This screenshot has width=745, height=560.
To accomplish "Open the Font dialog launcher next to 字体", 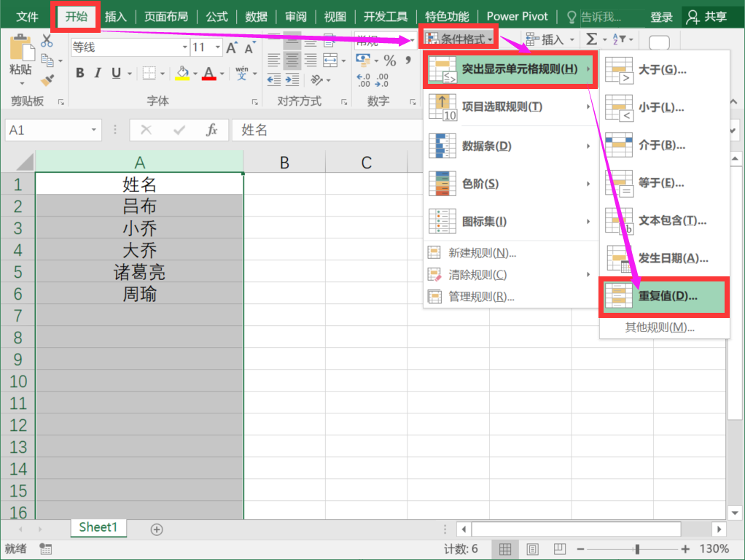I will [255, 102].
